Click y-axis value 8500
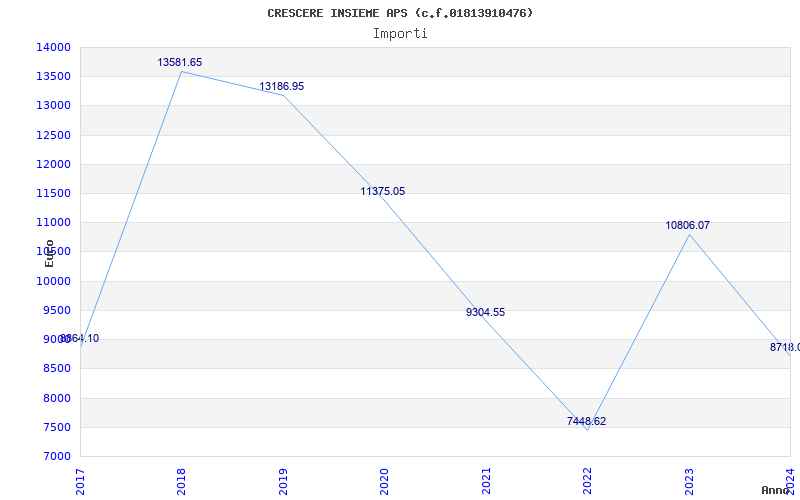Image resolution: width=800 pixels, height=500 pixels. point(56,368)
